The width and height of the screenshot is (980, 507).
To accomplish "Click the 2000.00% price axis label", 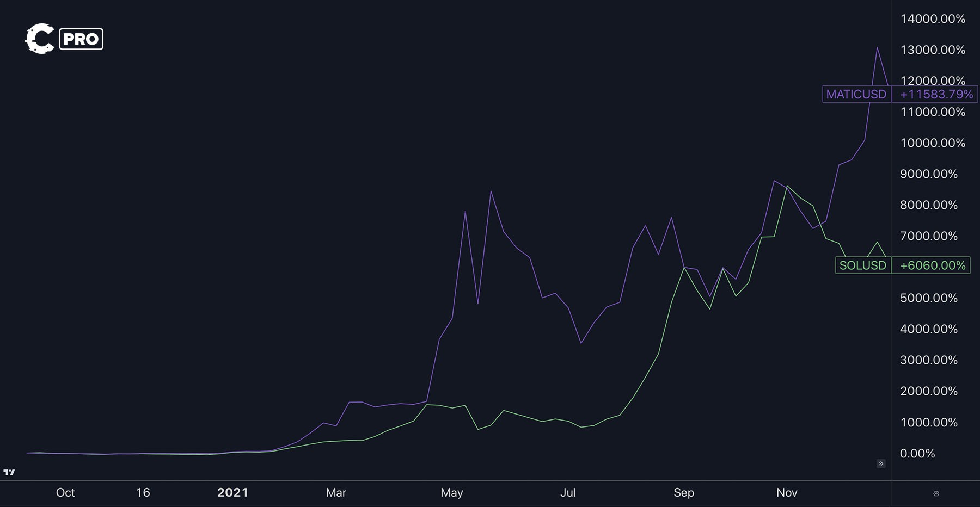I will click(x=929, y=391).
